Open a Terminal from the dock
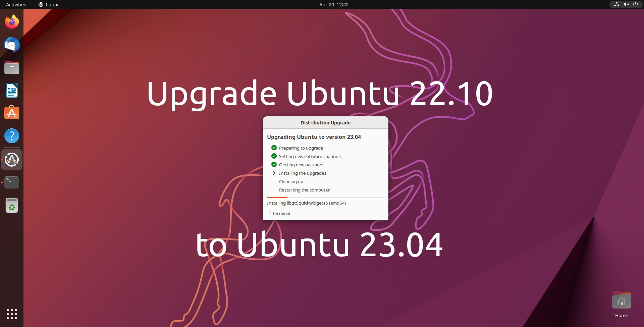The width and height of the screenshot is (644, 327). point(12,182)
